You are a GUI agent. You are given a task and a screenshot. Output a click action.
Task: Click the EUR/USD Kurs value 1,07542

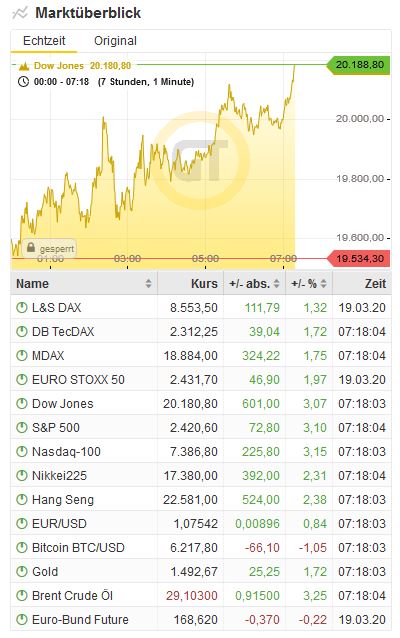pos(196,524)
